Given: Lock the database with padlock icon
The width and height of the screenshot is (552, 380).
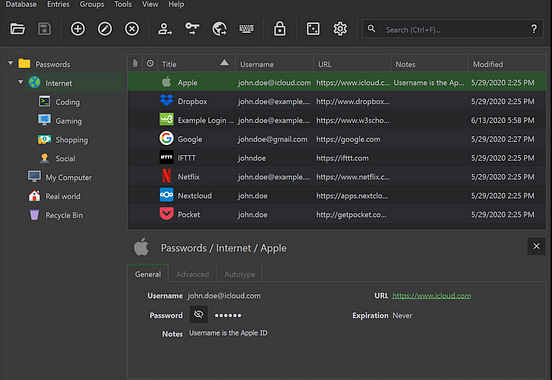Looking at the screenshot, I should 280,29.
